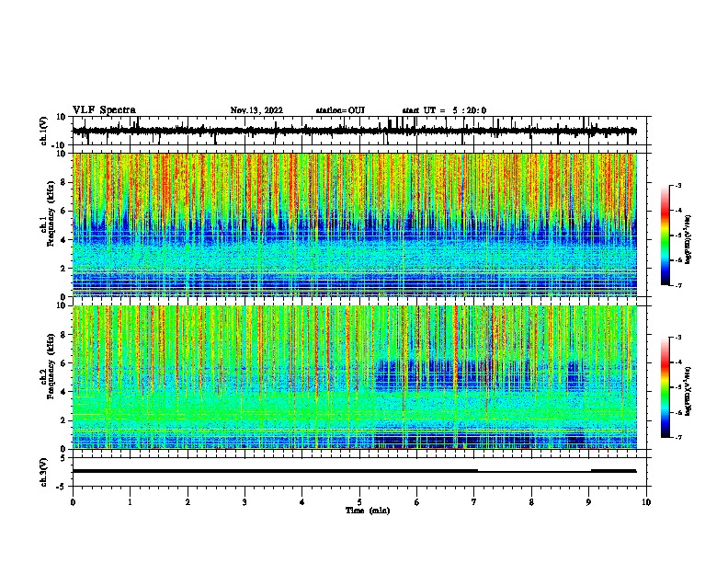The height and width of the screenshot is (563, 728).
Task: Click the "-3" label on ch.1 color scale
Action: click(677, 185)
